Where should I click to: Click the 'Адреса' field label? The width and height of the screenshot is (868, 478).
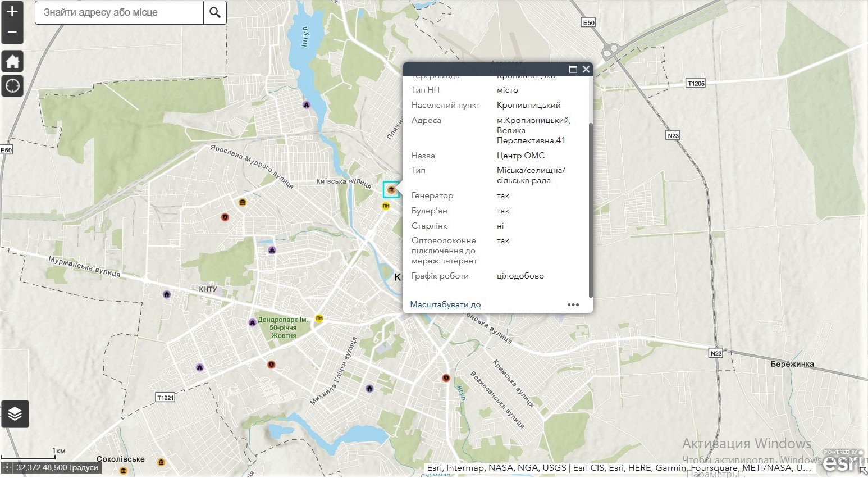coord(426,120)
